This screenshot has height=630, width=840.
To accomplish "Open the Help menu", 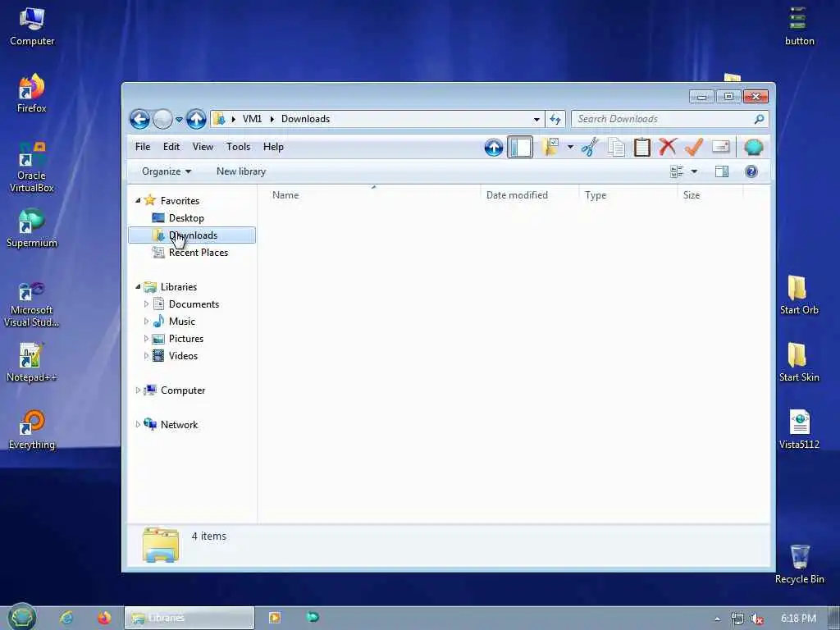I will [273, 147].
